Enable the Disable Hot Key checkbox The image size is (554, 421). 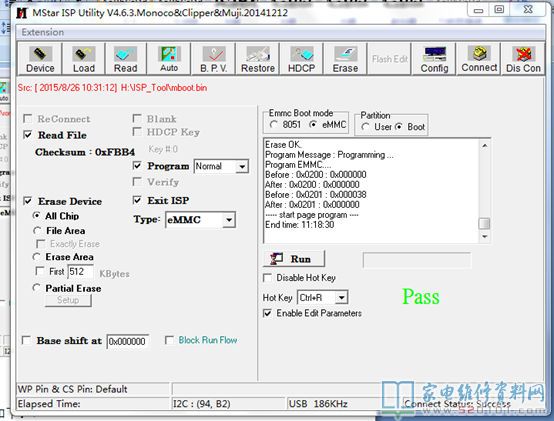pos(267,278)
